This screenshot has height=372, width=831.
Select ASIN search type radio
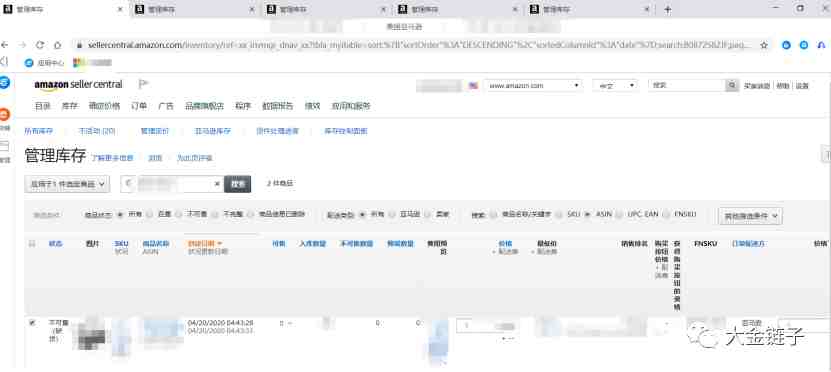pos(587,215)
